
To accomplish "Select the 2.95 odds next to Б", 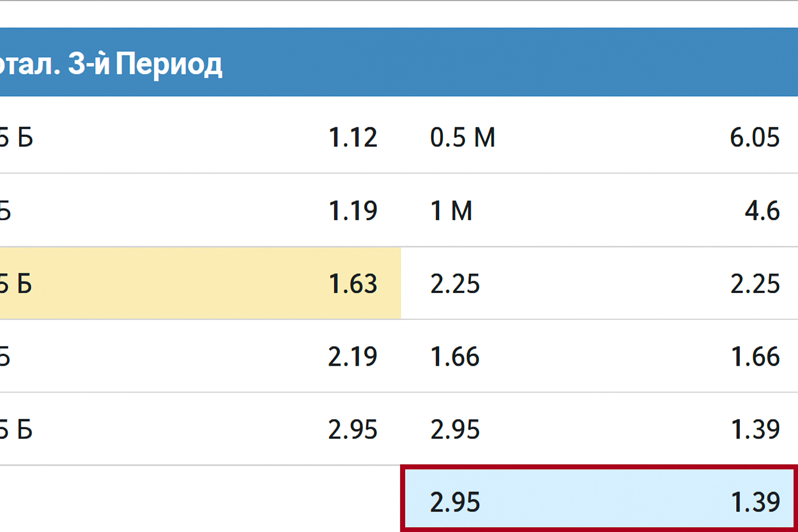I will pos(352,429).
